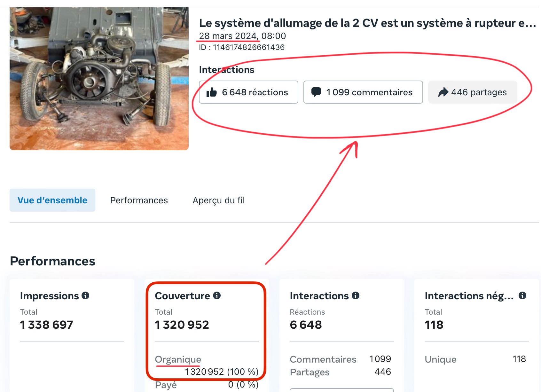The height and width of the screenshot is (392, 541).
Task: Click the post date 28 mars 2024, 08:00
Action: tap(242, 36)
